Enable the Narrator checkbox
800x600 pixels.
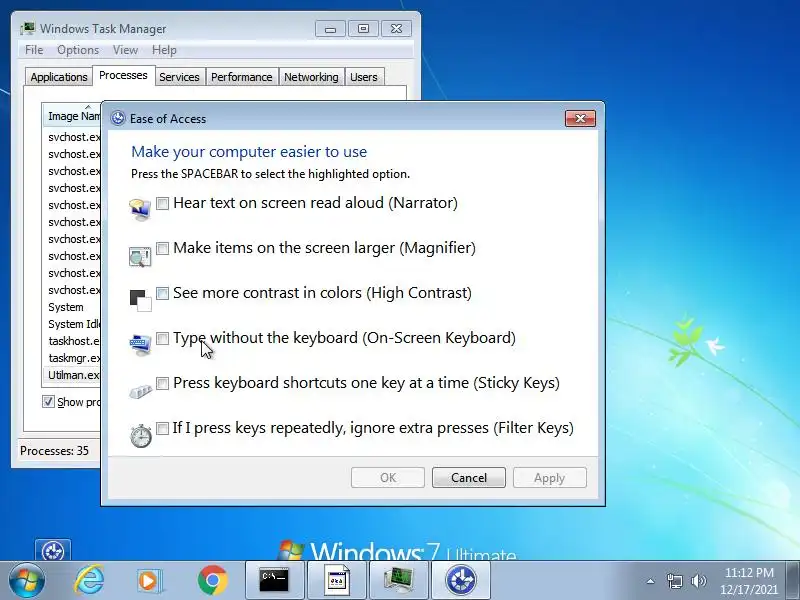(x=162, y=204)
